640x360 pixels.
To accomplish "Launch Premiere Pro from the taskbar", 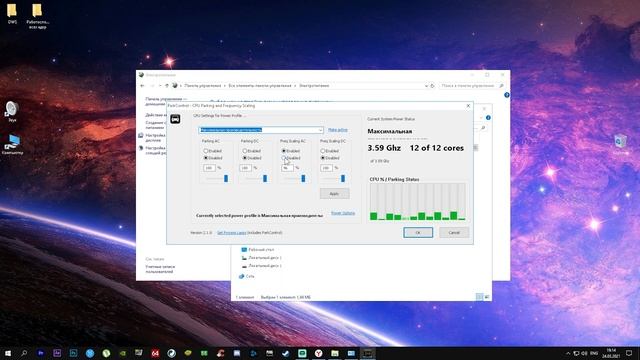I will coord(40,353).
